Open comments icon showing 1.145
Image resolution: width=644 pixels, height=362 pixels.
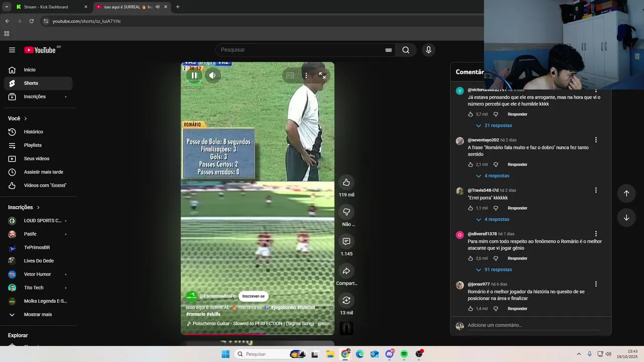tap(346, 241)
